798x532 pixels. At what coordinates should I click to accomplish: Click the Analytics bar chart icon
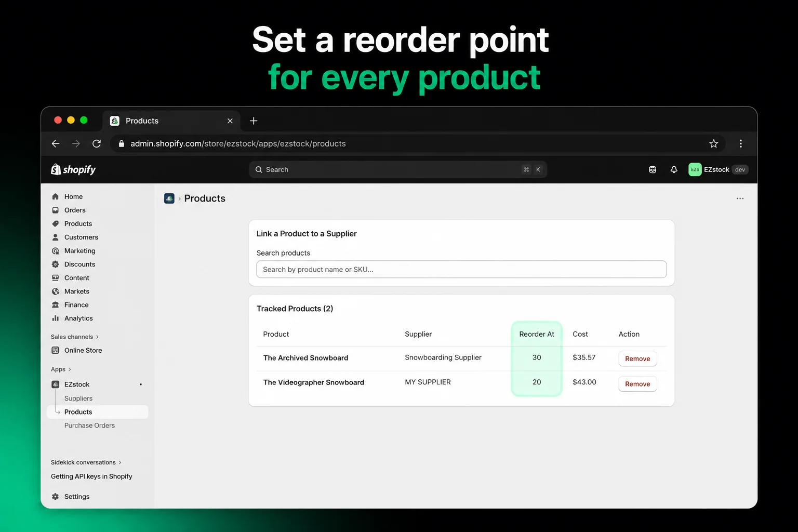[x=56, y=318]
